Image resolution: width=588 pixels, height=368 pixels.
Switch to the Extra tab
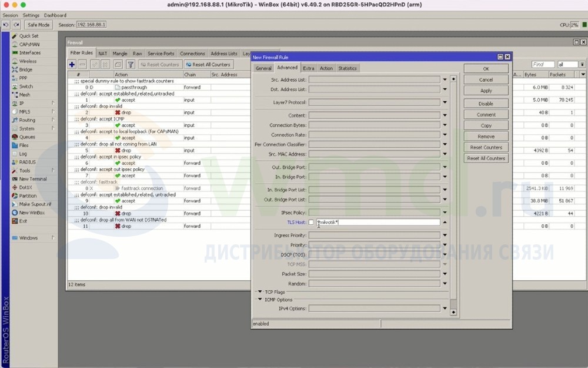point(309,68)
